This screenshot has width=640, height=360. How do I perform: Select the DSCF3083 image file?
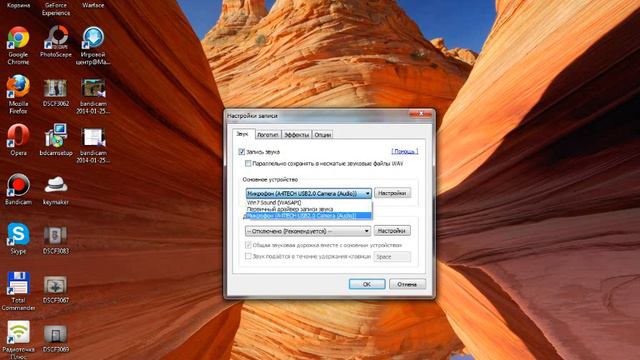[x=56, y=240]
